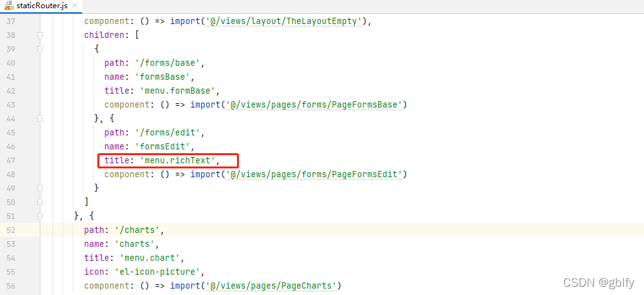Place cursor on 'children' key
The width and height of the screenshot is (644, 295).
coord(104,35)
